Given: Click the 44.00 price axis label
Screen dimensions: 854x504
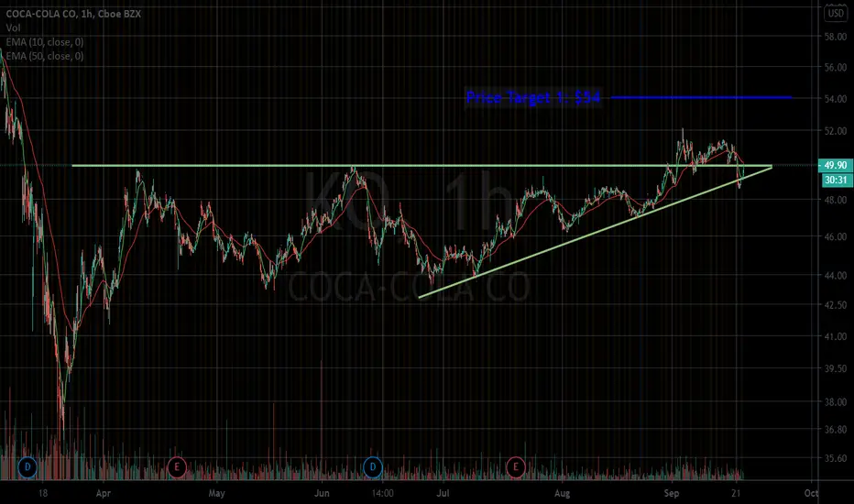Looking at the screenshot, I should point(836,276).
